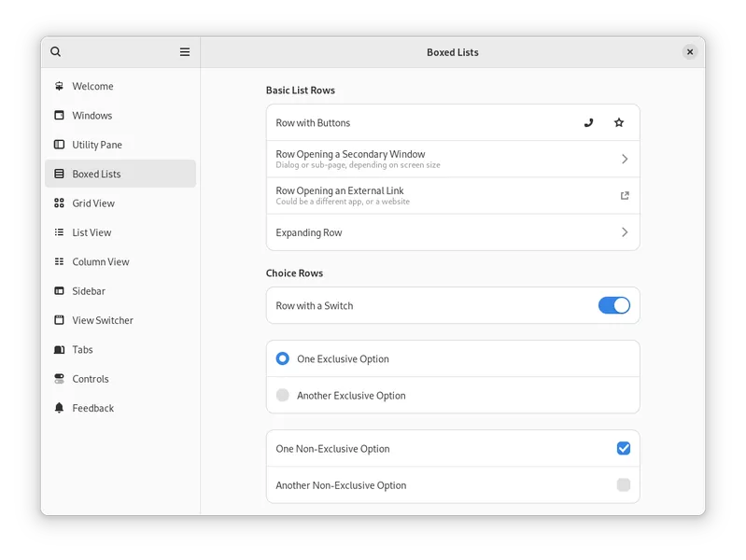This screenshot has width=746, height=560.
Task: Click the Grid View icon in sidebar
Action: coord(60,203)
